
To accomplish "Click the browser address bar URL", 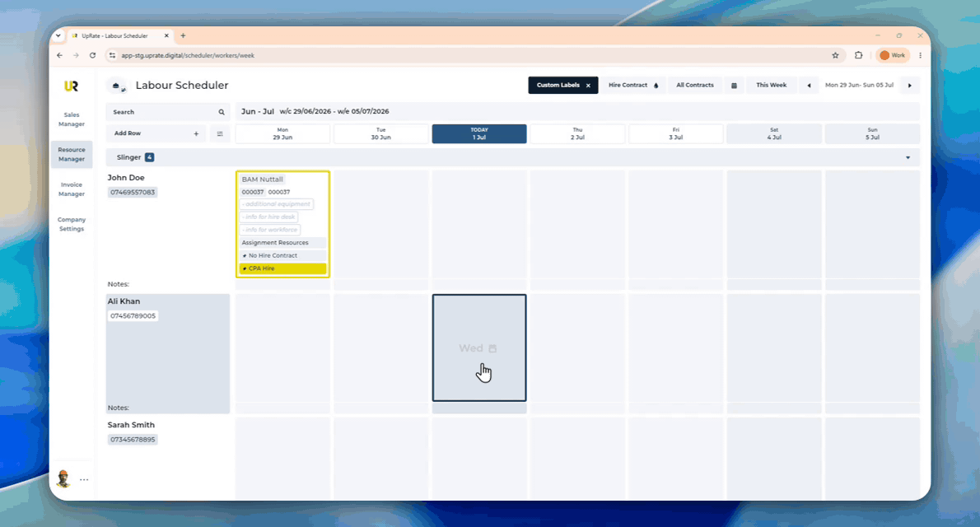I will 188,56.
